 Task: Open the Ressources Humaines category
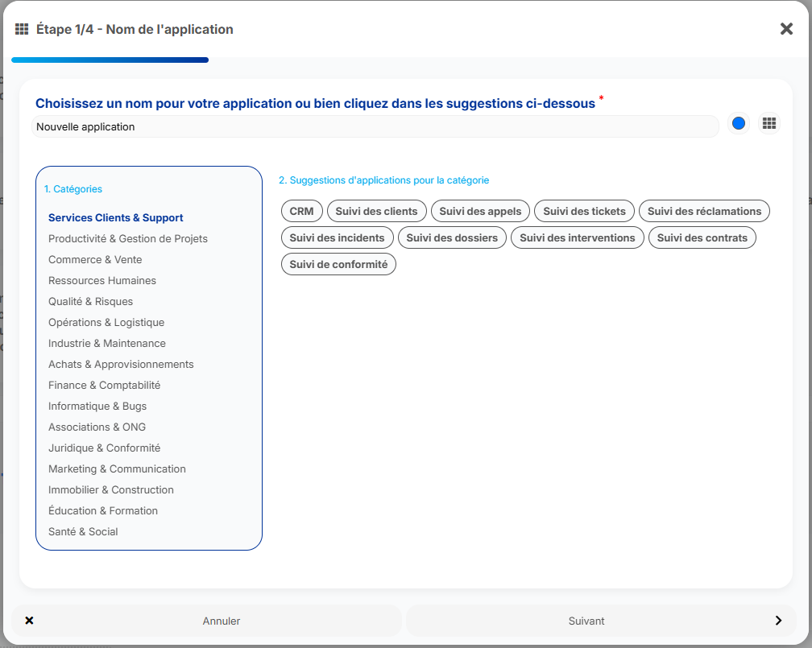tap(102, 280)
